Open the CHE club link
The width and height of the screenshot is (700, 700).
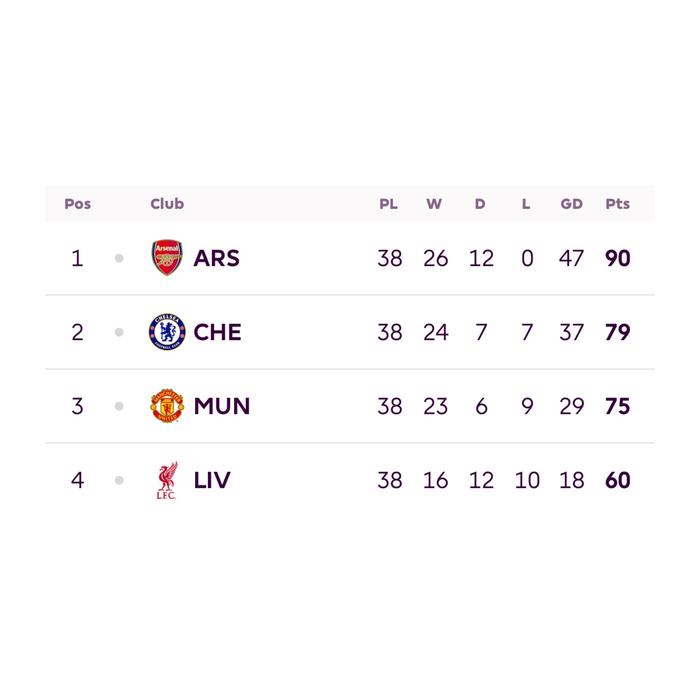click(x=217, y=332)
